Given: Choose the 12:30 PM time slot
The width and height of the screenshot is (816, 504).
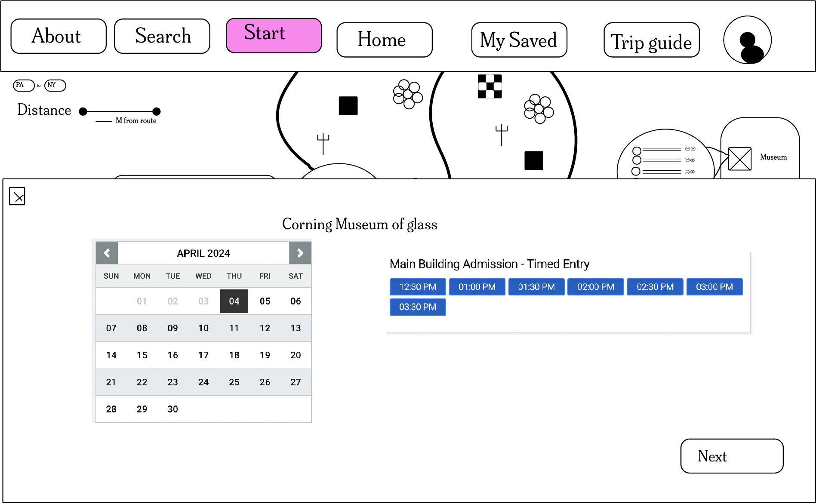Looking at the screenshot, I should pyautogui.click(x=418, y=287).
